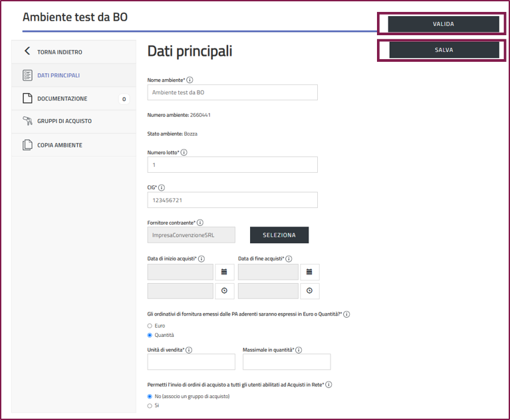This screenshot has height=420, width=510.
Task: Choose the 'Sì' radio option
Action: pos(150,405)
